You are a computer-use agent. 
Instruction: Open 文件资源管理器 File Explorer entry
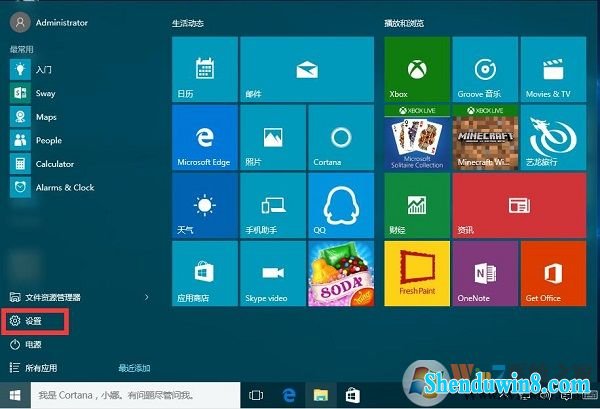[45, 297]
